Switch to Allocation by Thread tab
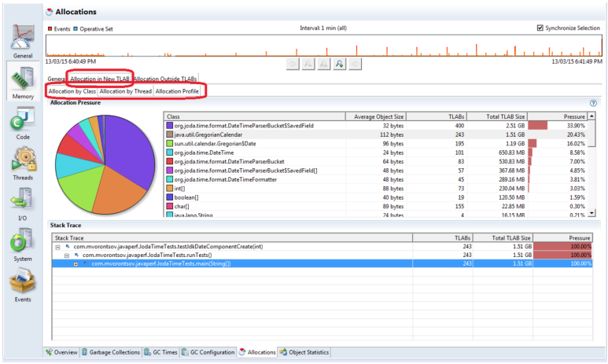The image size is (608, 364). pos(125,91)
